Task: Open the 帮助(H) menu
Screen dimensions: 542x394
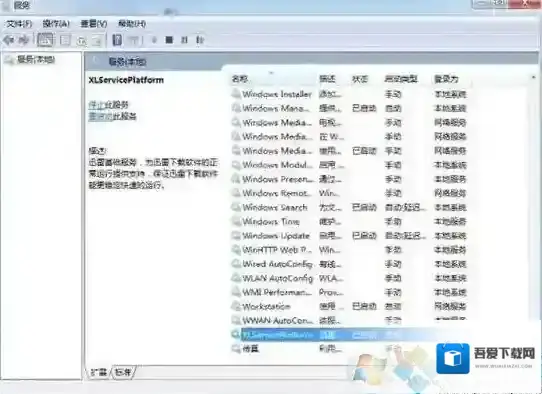Action: 132,24
